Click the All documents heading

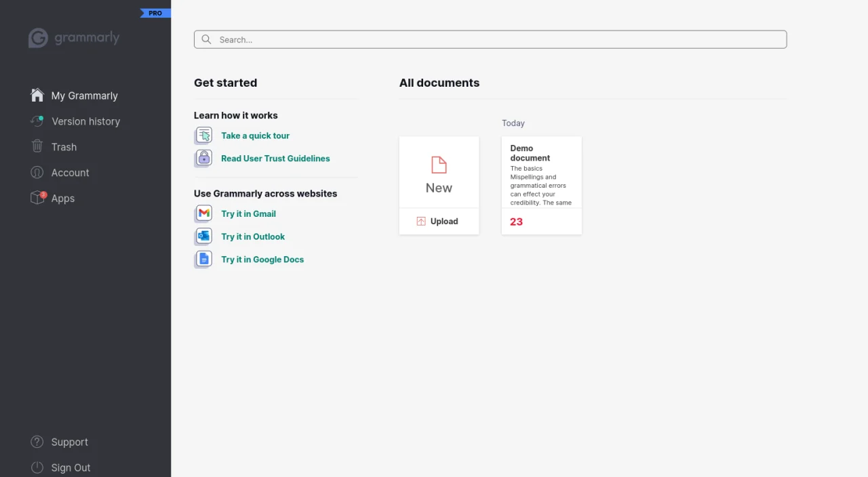439,83
